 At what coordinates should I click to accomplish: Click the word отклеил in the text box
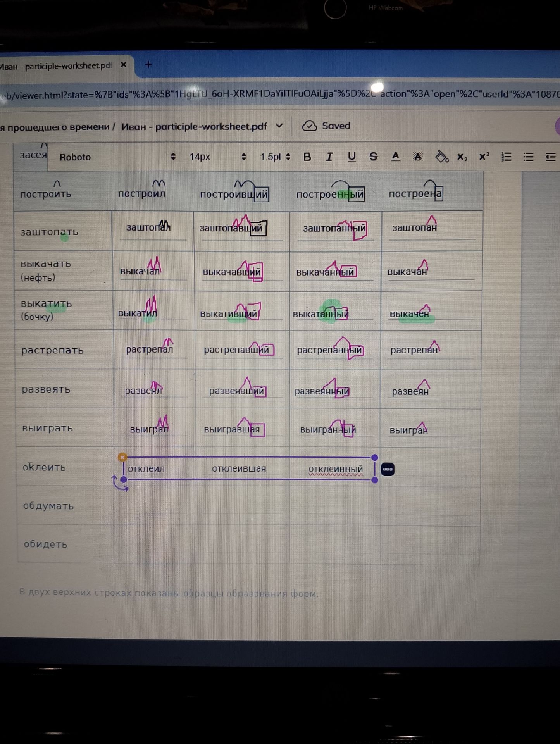pos(146,469)
